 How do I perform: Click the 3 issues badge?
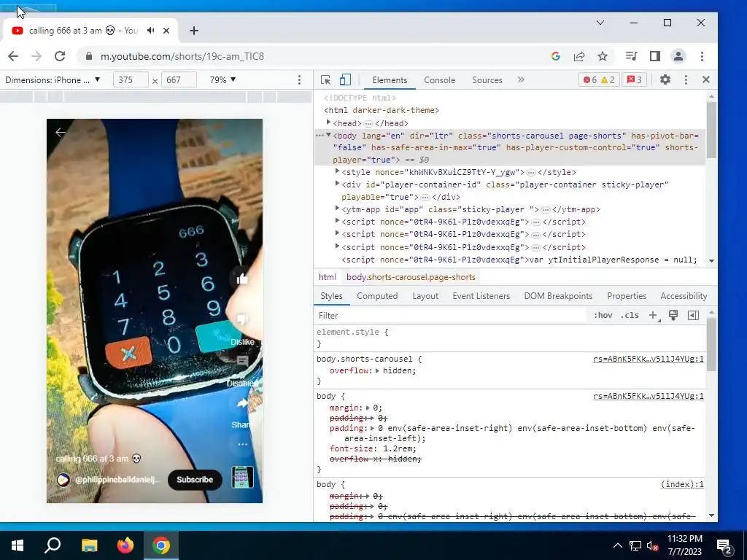[634, 80]
